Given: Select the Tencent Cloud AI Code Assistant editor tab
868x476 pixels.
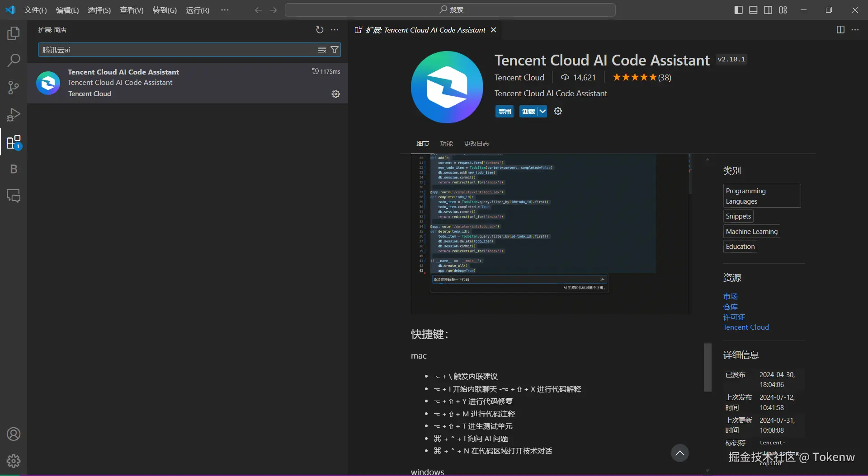Looking at the screenshot, I should pyautogui.click(x=425, y=30).
